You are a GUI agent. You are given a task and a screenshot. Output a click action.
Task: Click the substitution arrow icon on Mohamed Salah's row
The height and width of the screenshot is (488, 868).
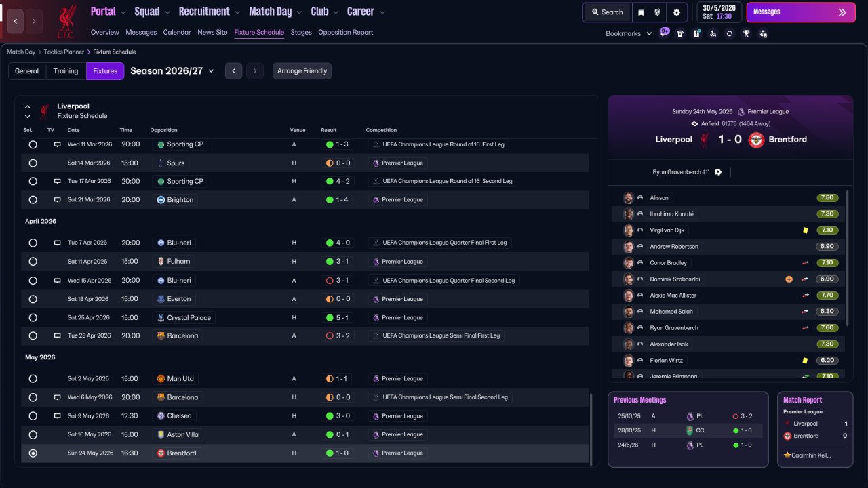point(805,312)
